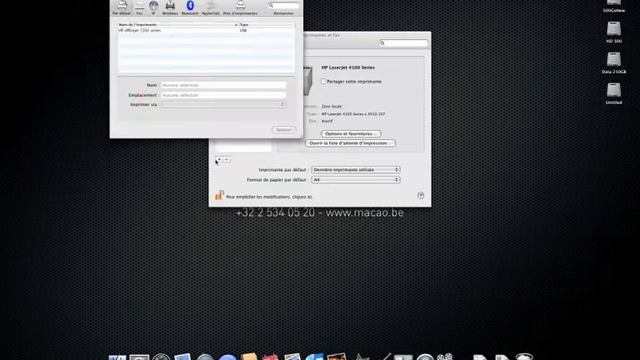Click the Ajouter button

(x=284, y=130)
